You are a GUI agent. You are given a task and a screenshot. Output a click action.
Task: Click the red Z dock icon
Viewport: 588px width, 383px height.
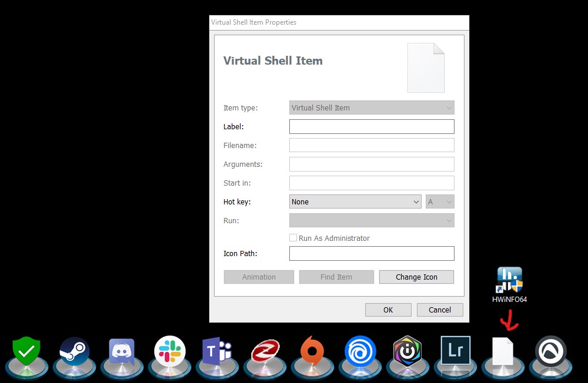coord(265,352)
